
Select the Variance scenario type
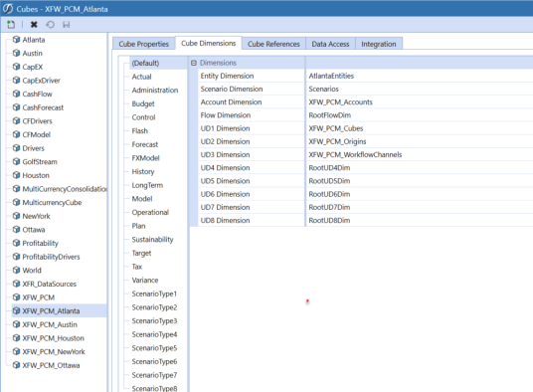[145, 281]
